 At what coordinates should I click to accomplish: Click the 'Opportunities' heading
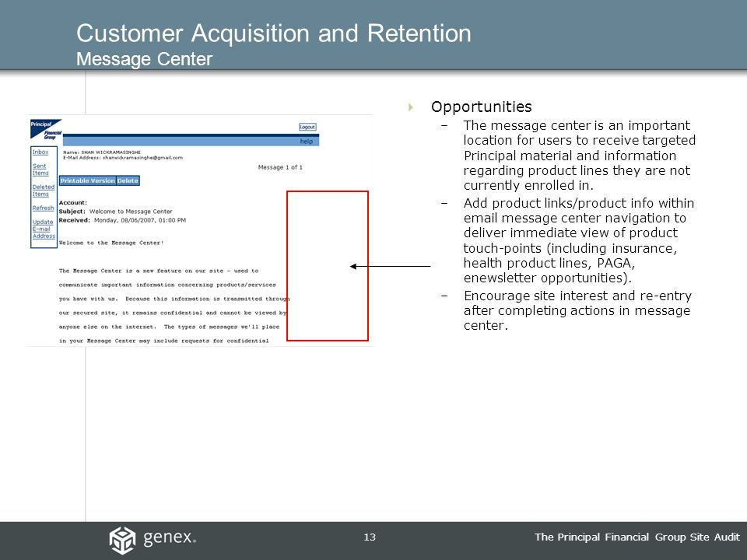click(481, 107)
